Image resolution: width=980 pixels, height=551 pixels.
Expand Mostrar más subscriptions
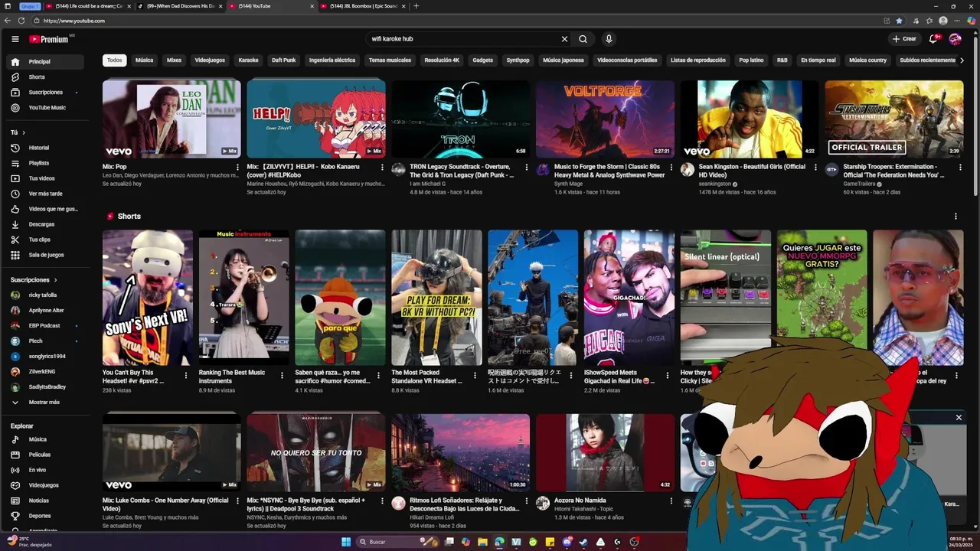(45, 402)
